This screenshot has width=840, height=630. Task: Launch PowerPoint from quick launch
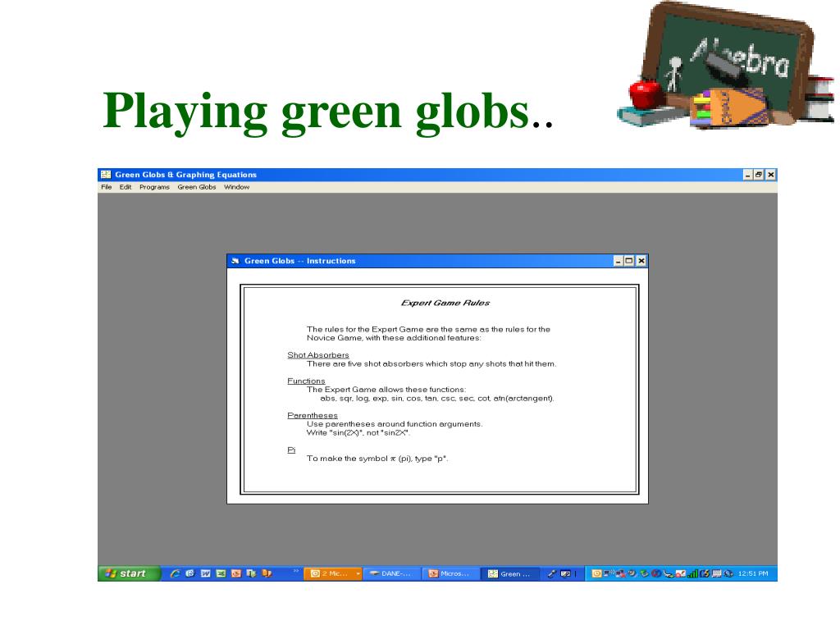click(235, 573)
